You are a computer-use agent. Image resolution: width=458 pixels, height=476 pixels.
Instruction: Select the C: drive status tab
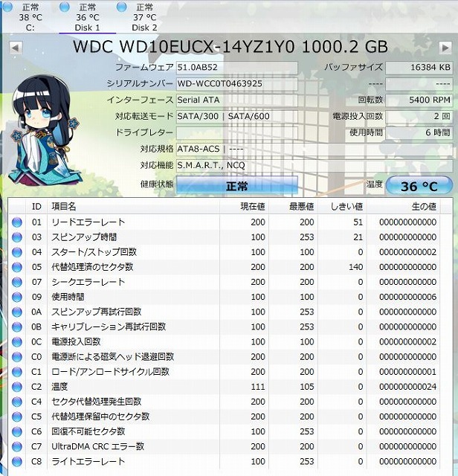tap(30, 17)
